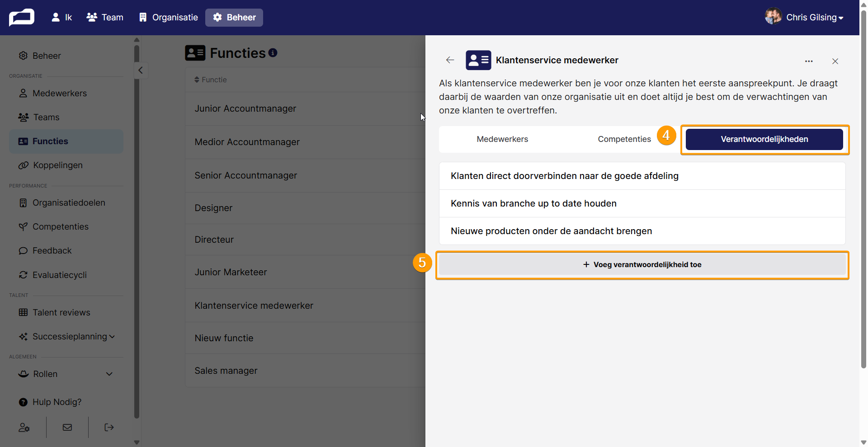Sort the list by Functie column

click(211, 80)
